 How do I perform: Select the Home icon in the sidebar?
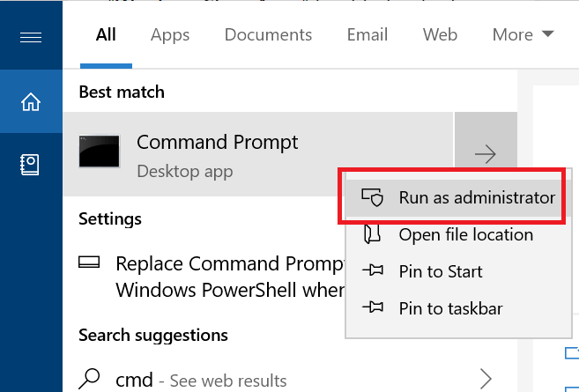pos(31,101)
